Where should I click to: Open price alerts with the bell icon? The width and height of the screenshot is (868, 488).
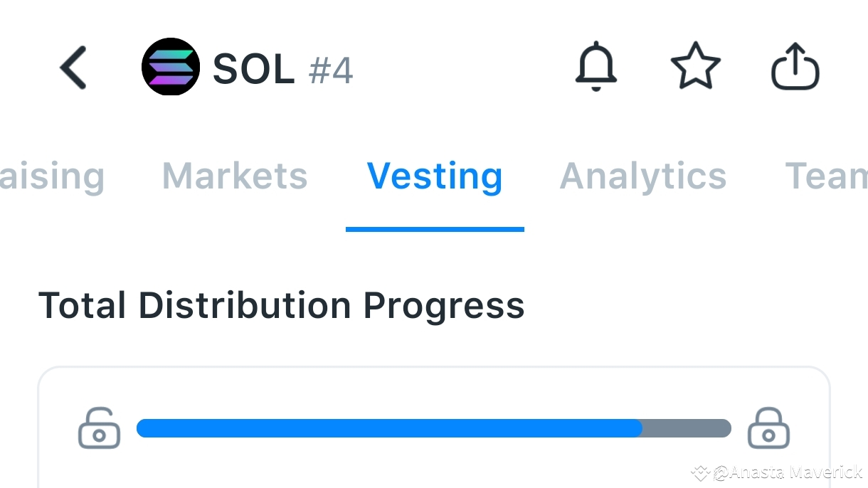(596, 68)
